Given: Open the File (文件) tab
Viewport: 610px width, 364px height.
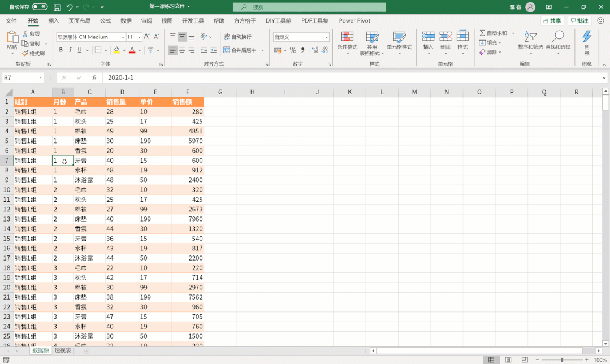Looking at the screenshot, I should 11,20.
